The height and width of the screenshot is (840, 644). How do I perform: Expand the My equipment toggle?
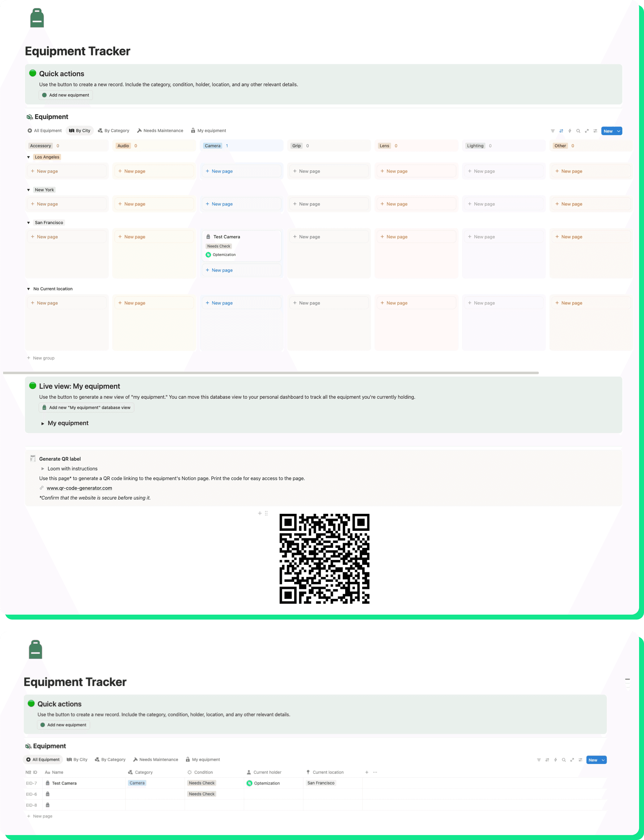click(x=43, y=424)
